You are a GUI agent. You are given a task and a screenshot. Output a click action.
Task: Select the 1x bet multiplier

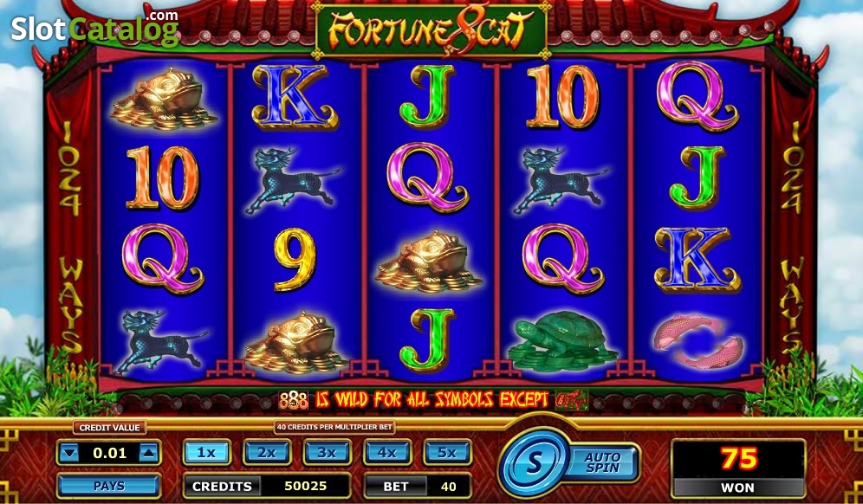[x=207, y=452]
